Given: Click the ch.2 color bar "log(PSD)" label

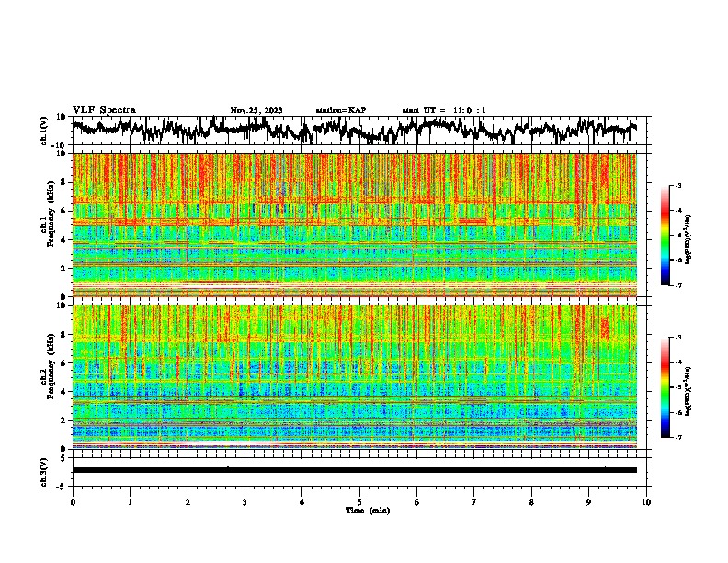Looking at the screenshot, I should point(688,391).
